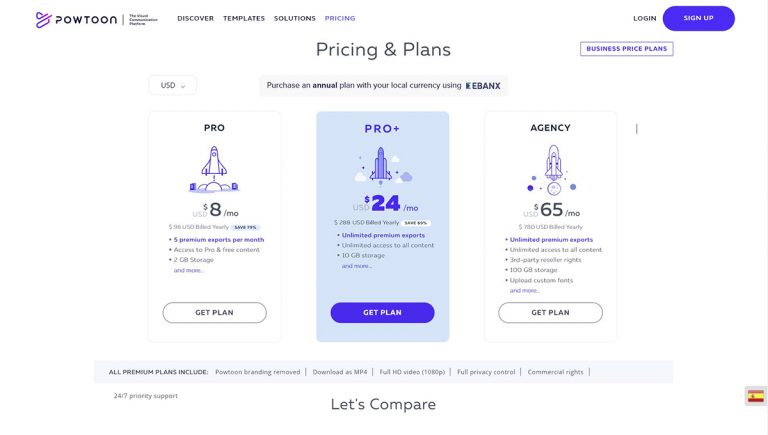
Task: Click the Powtoon logo icon
Action: click(43, 18)
